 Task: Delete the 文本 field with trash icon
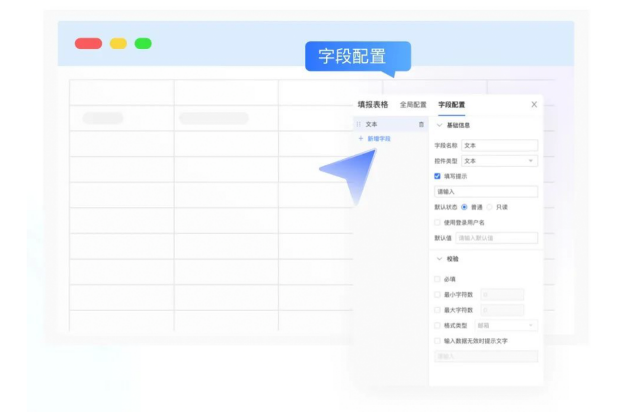tap(421, 124)
